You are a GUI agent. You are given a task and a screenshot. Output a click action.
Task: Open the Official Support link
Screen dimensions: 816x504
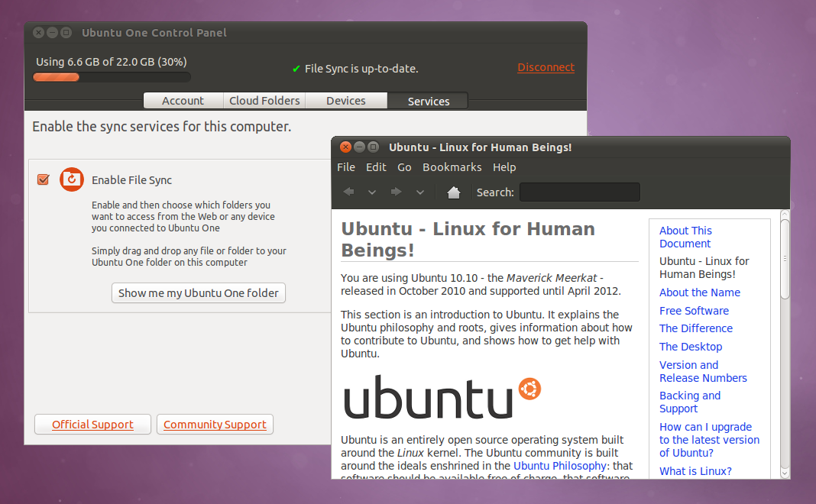[92, 425]
